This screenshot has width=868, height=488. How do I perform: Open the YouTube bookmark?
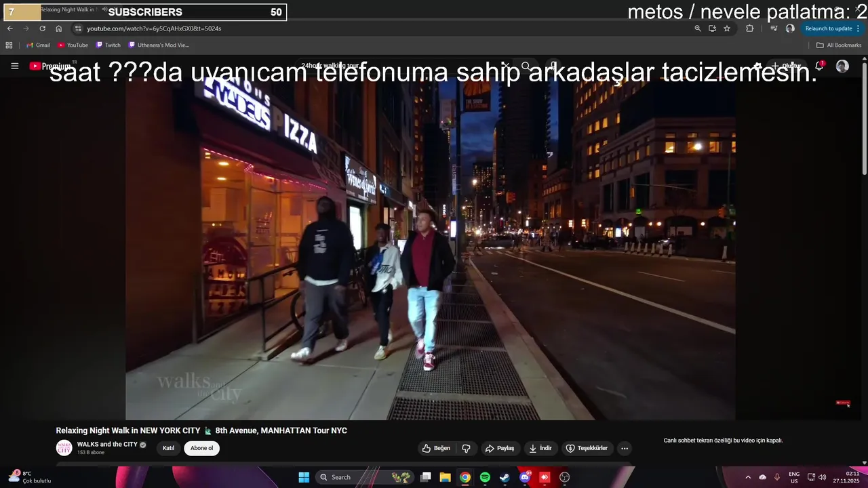[73, 45]
